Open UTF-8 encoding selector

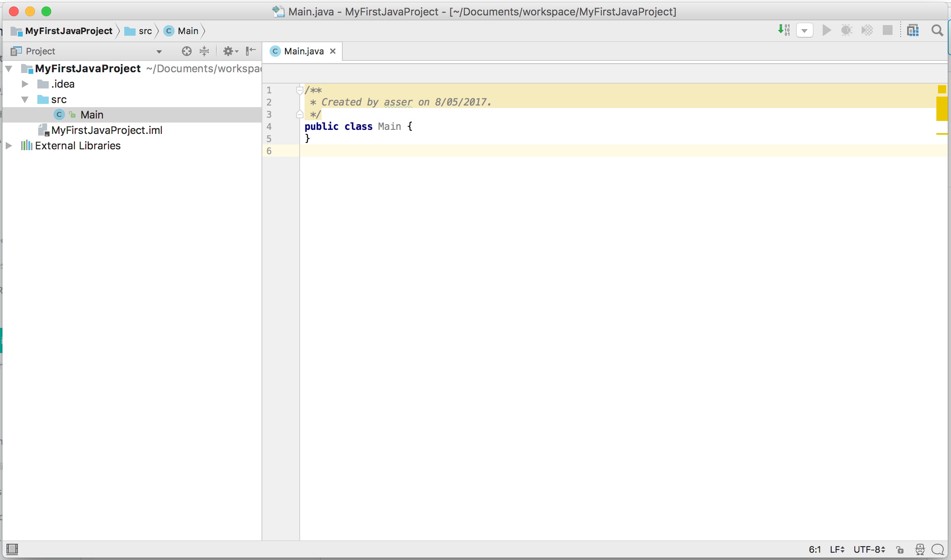[x=869, y=549]
